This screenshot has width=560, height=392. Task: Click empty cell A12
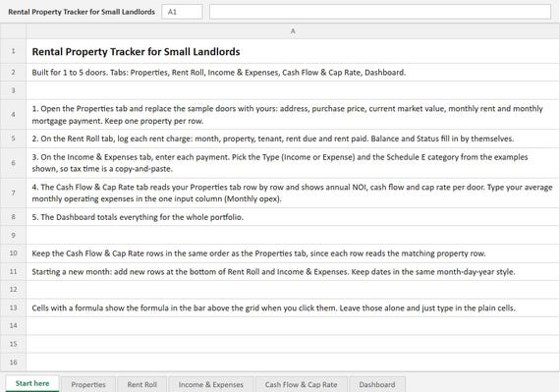coord(293,290)
